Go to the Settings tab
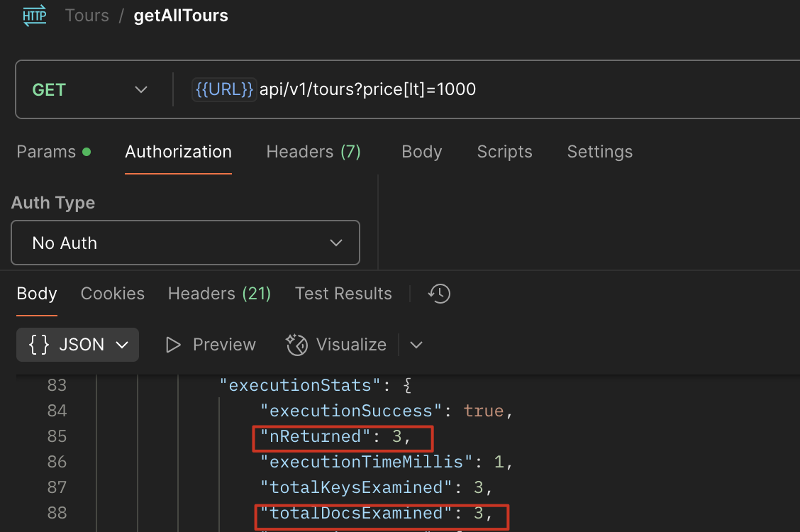This screenshot has height=532, width=800. pyautogui.click(x=599, y=152)
